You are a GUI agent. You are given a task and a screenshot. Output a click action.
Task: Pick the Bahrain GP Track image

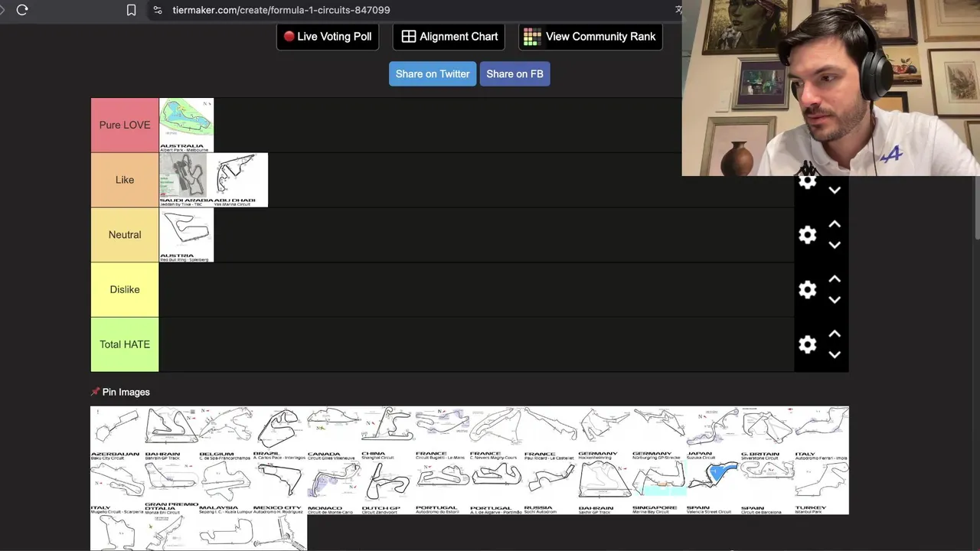171,433
